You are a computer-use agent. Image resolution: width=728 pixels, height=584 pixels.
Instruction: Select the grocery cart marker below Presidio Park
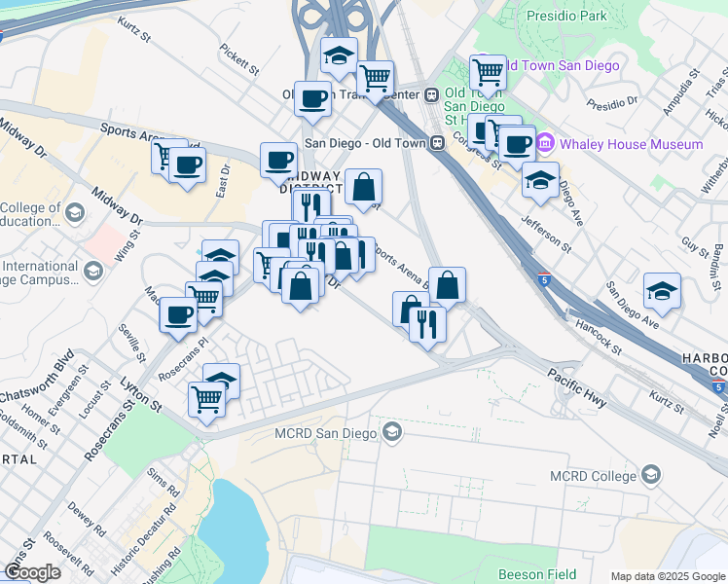(x=488, y=73)
